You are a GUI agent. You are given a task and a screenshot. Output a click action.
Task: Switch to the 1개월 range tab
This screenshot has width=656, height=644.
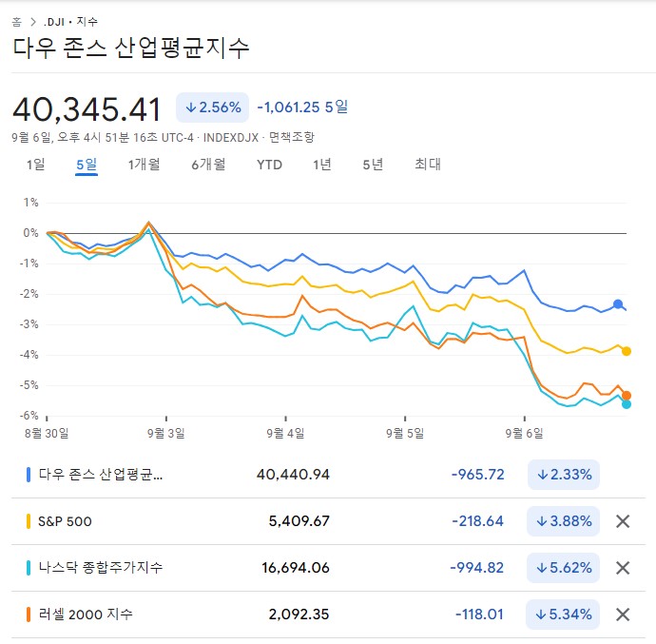click(144, 165)
